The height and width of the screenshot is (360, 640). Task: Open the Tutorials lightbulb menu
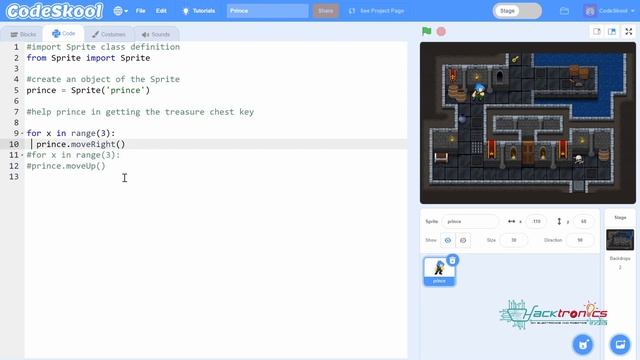[x=199, y=11]
